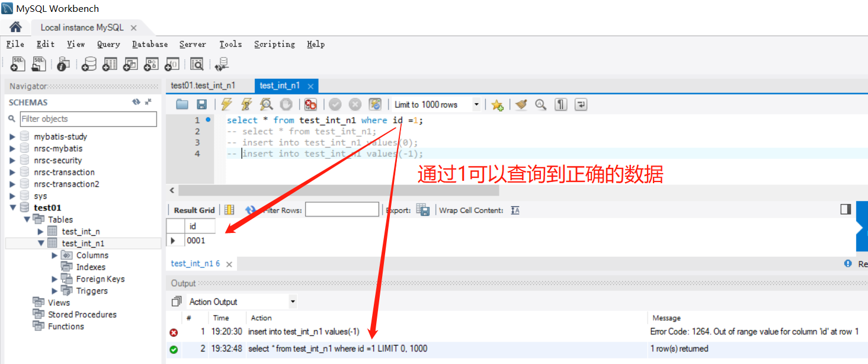Stop the running query

(286, 104)
